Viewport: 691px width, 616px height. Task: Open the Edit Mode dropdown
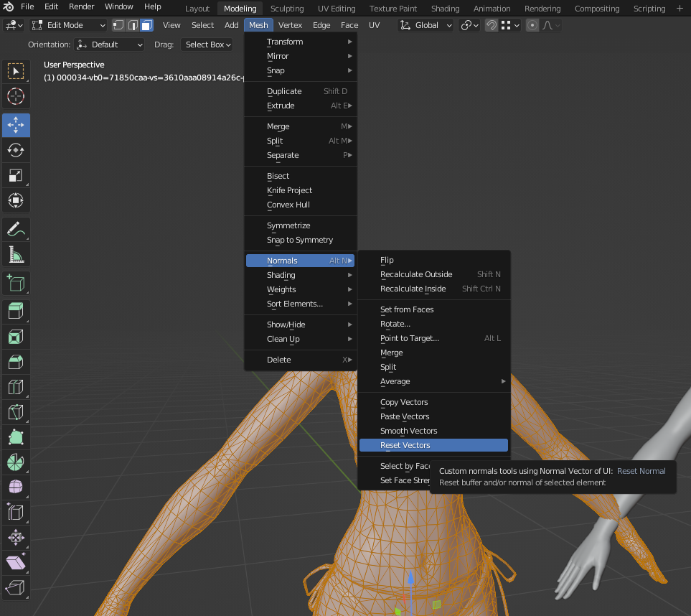point(69,25)
